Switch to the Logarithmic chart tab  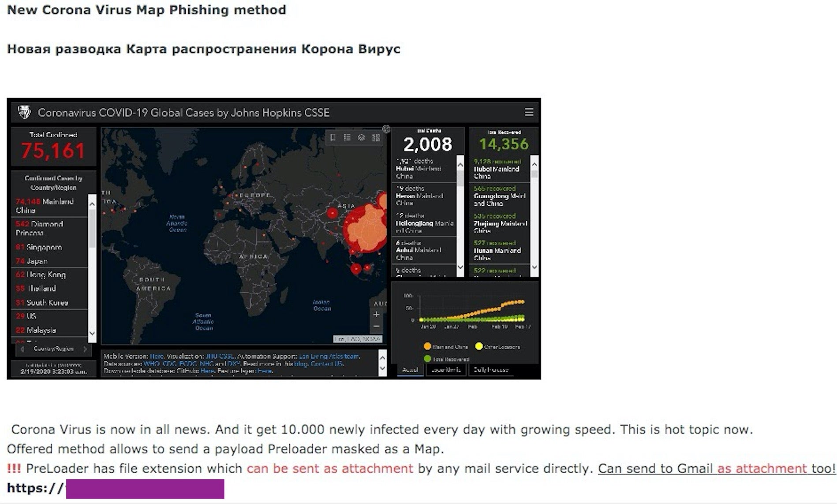pos(445,370)
